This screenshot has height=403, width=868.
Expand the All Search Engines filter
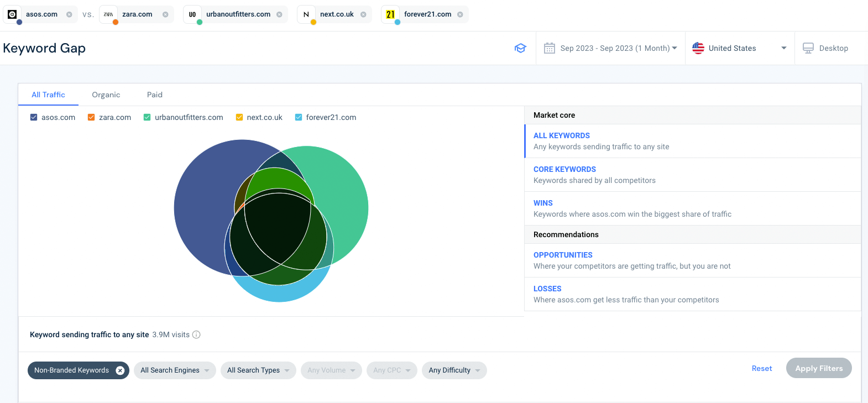(x=175, y=370)
